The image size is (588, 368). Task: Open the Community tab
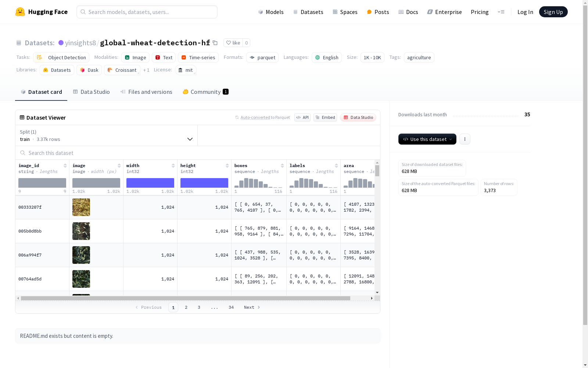[205, 92]
